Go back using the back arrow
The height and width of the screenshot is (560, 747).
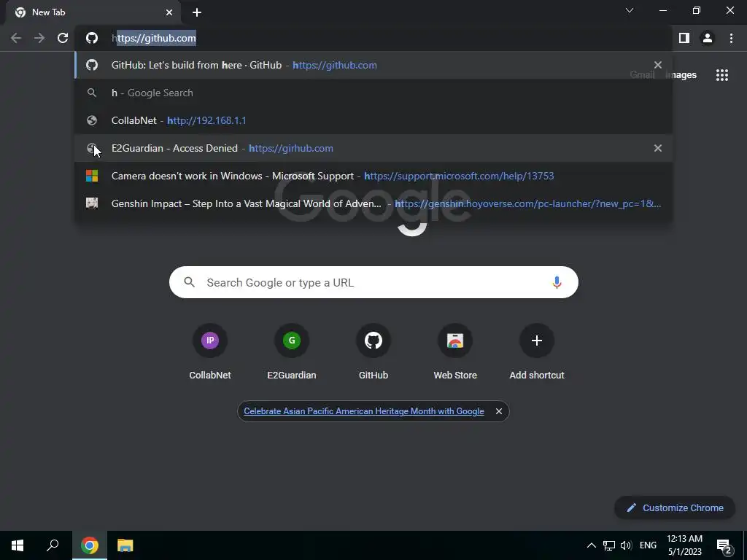16,38
